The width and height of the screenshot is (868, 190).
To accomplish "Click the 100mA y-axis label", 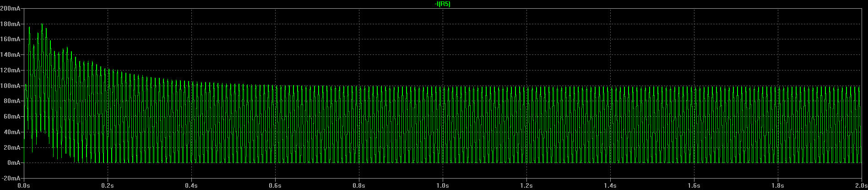I will [10, 86].
